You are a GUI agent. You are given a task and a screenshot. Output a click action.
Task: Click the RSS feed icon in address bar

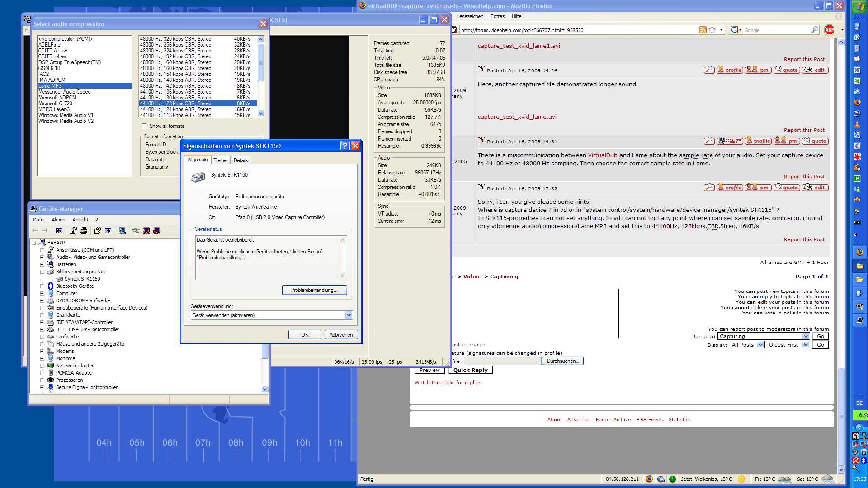pos(703,30)
